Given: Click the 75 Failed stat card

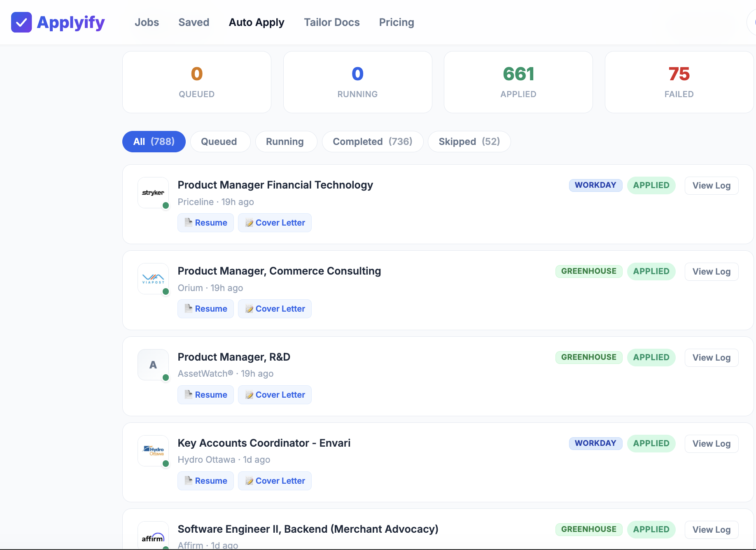Looking at the screenshot, I should click(679, 82).
